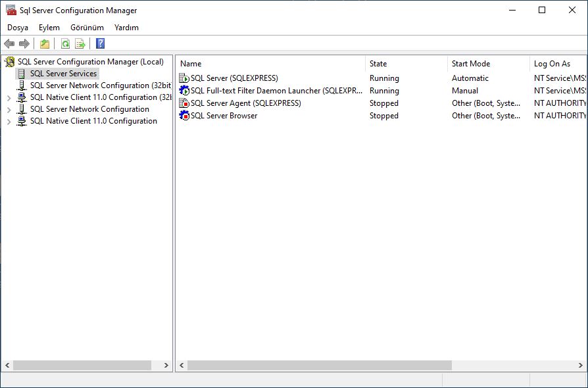
Task: Minimize the Sql Server Configuration Manager window
Action: pyautogui.click(x=512, y=10)
